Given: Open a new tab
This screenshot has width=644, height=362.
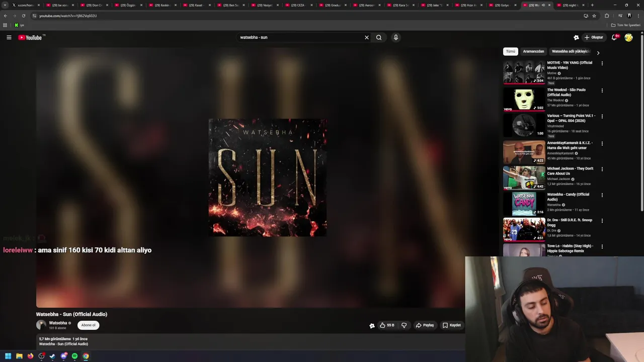Looking at the screenshot, I should click(592, 5).
